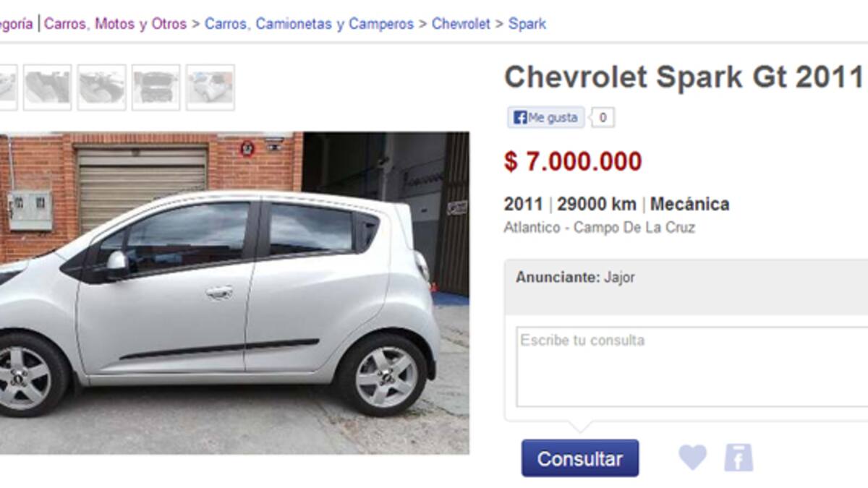The width and height of the screenshot is (868, 488).
Task: Open the last car exterior thumbnail
Action: [210, 87]
